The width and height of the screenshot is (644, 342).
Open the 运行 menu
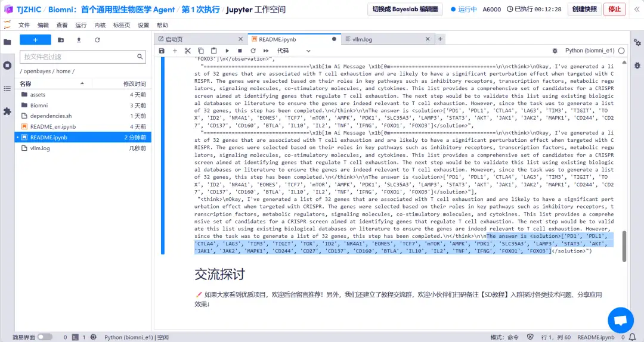[80, 25]
